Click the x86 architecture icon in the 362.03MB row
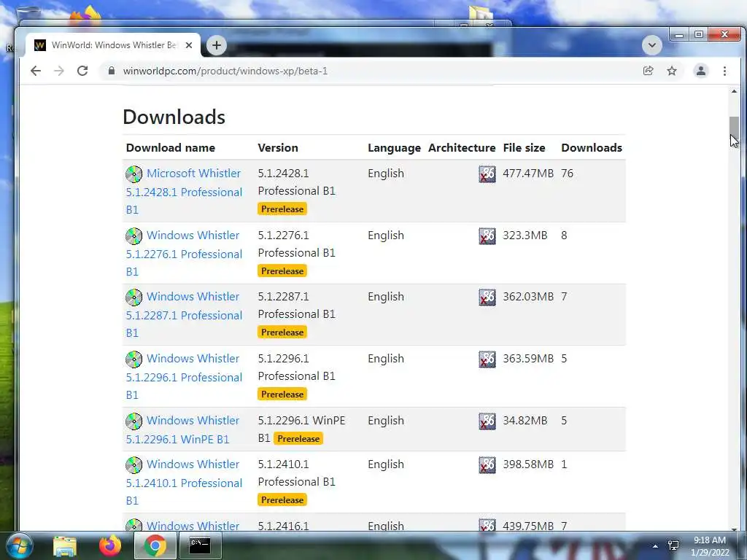 pos(487,297)
